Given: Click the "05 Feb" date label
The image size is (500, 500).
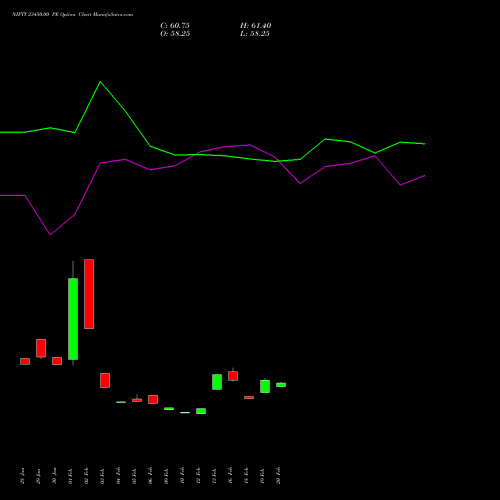Looking at the screenshot, I should coord(135,476).
